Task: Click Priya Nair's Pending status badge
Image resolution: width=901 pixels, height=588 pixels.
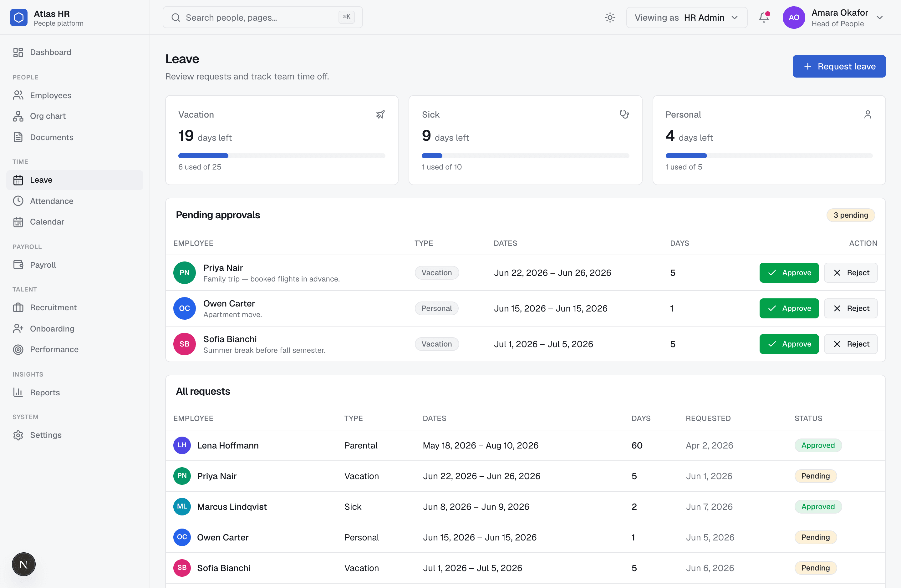Action: (816, 476)
